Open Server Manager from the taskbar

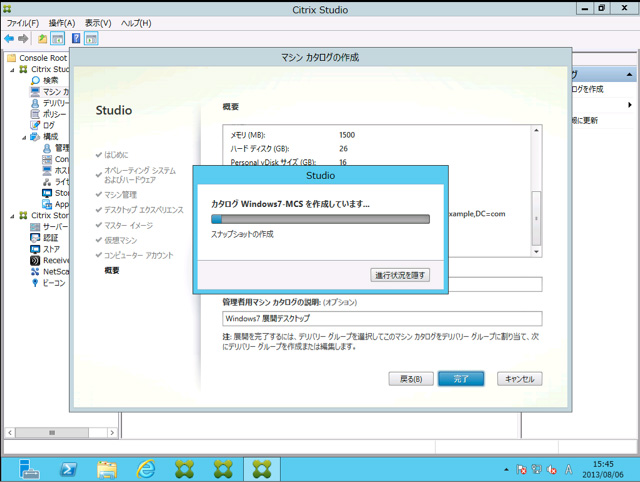coord(29,469)
